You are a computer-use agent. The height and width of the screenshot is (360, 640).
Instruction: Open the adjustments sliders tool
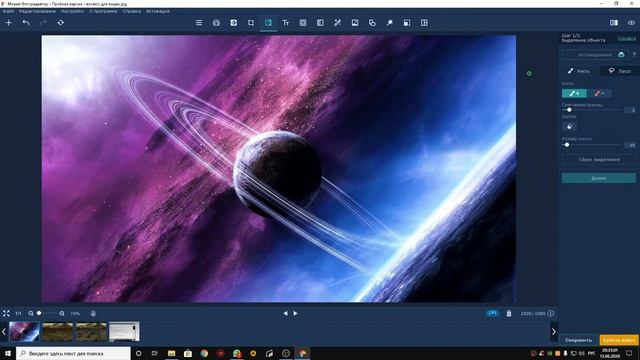coord(199,23)
